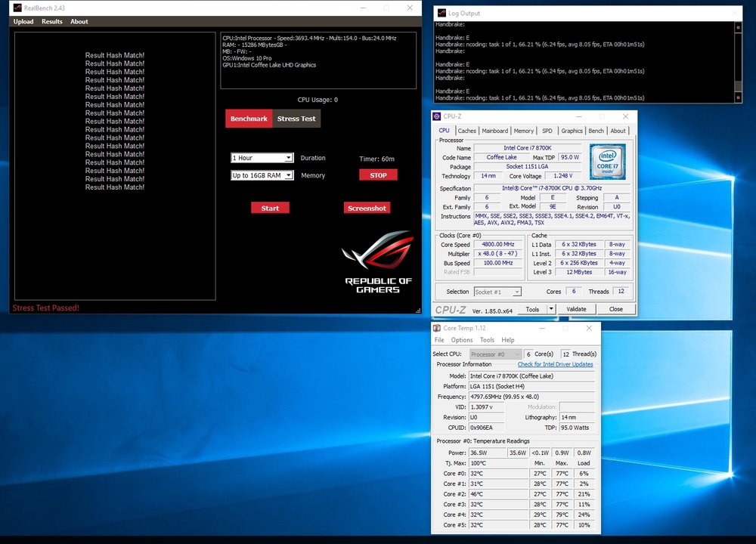Click the TDP value '95.0 Watts' in Core Temp
The width and height of the screenshot is (756, 544).
coord(577,428)
